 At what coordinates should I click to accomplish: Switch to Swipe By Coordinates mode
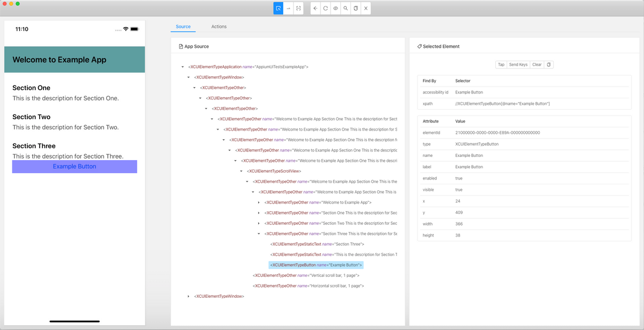(288, 9)
